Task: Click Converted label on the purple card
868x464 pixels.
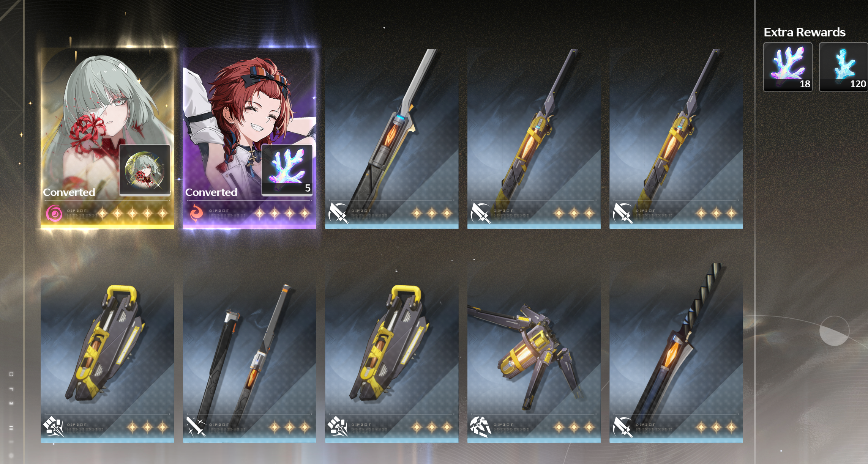Action: pyautogui.click(x=211, y=192)
